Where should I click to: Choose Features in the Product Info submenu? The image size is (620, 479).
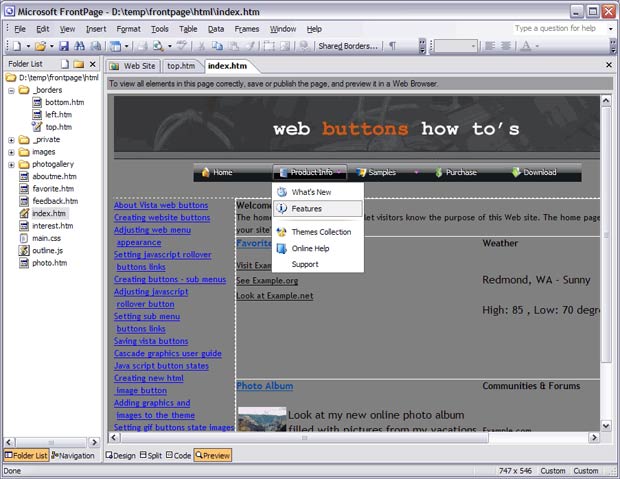[318, 209]
